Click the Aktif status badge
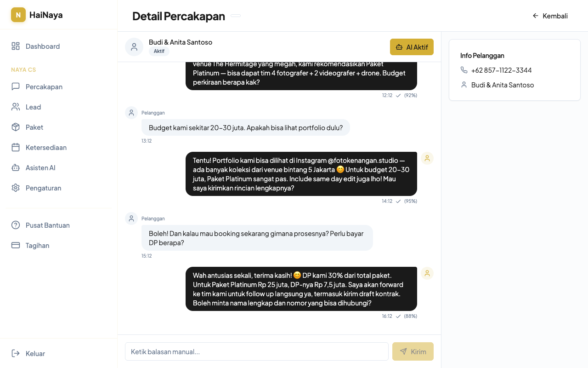 (159, 51)
